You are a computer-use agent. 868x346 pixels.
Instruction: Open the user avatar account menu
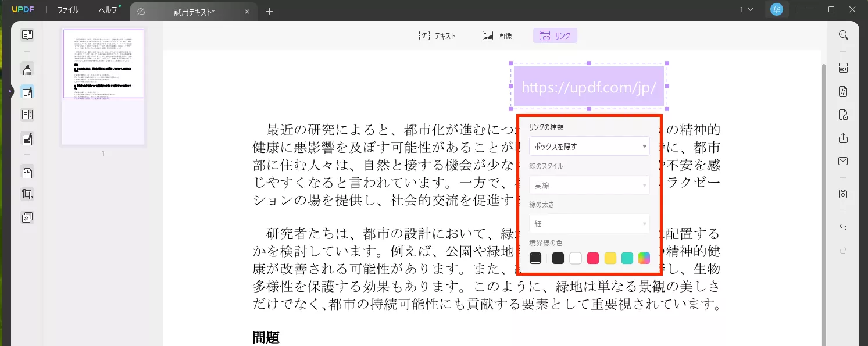click(777, 9)
